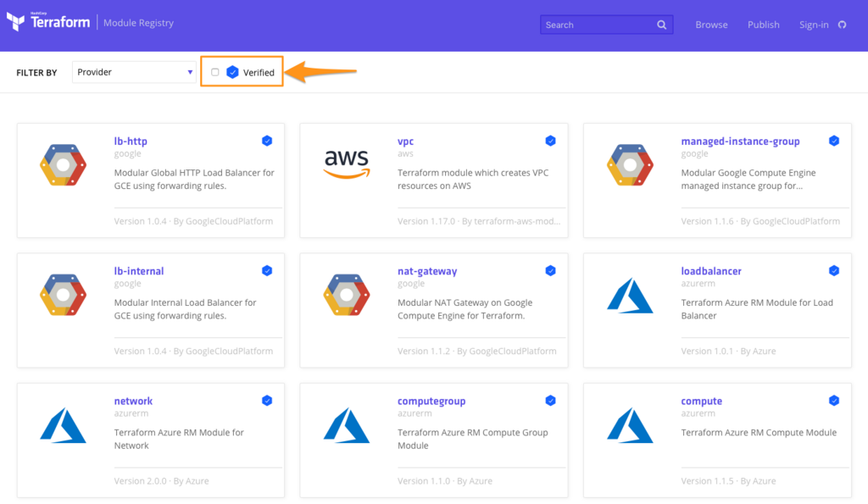This screenshot has width=868, height=504.
Task: Click 'aws' provider label under vpc
Action: [405, 154]
